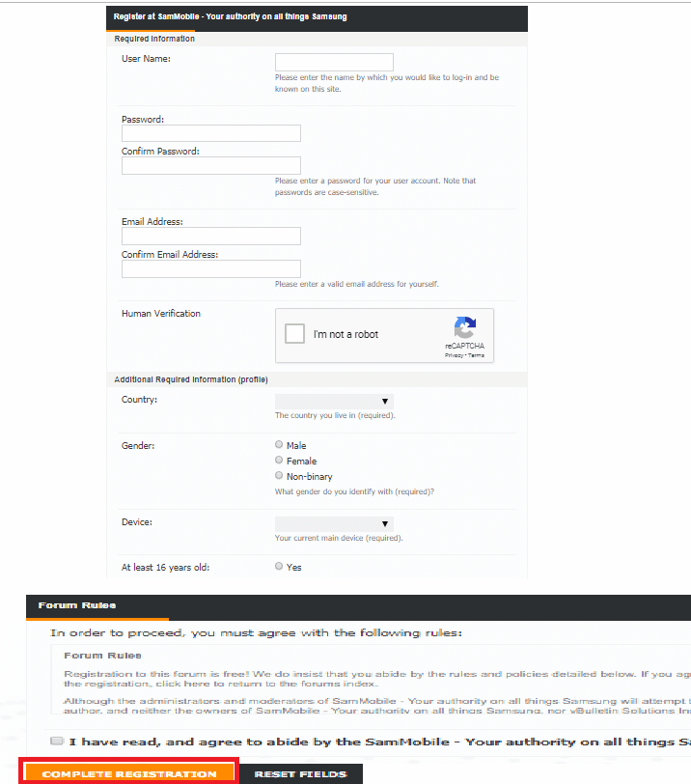Tick the agree to forum rules checkbox
Image resolution: width=691 pixels, height=784 pixels.
(57, 741)
